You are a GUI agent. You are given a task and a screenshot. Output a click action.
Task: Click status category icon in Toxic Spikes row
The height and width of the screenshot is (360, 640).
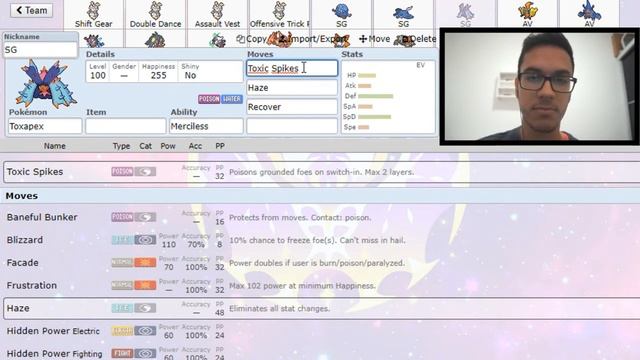145,172
